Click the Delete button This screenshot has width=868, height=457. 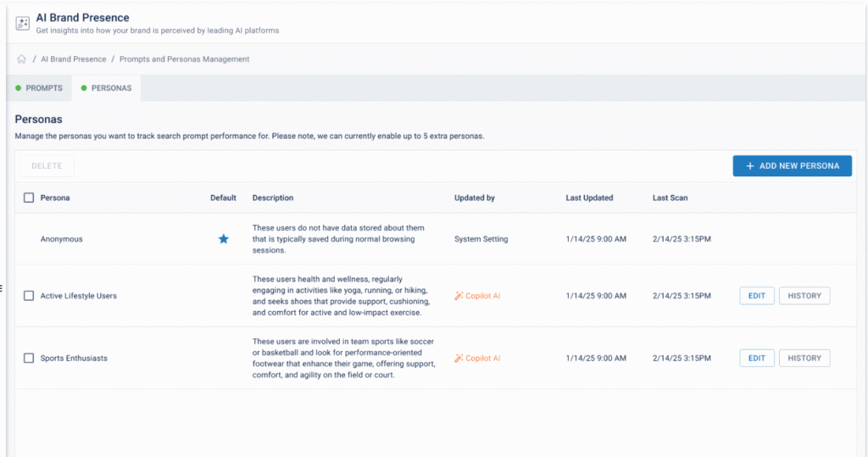coord(47,166)
